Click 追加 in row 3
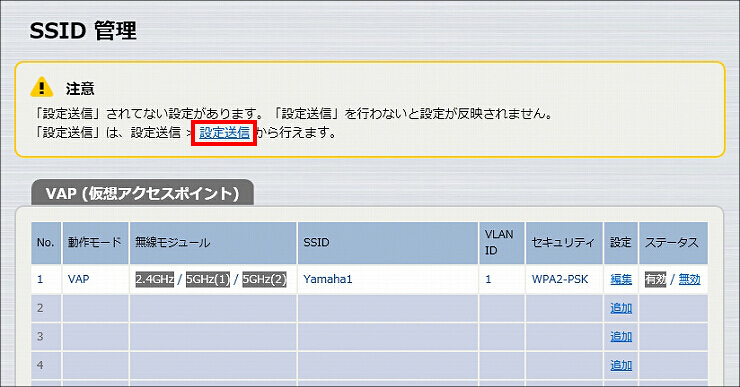The height and width of the screenshot is (387, 740). [621, 337]
